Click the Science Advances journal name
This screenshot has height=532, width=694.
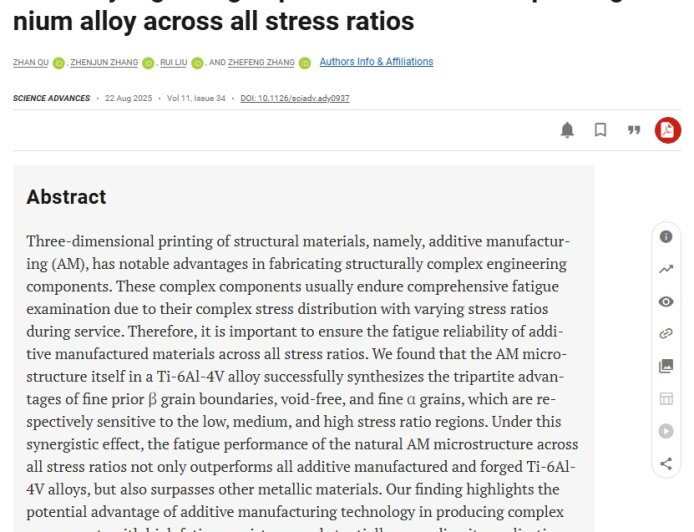click(x=51, y=98)
